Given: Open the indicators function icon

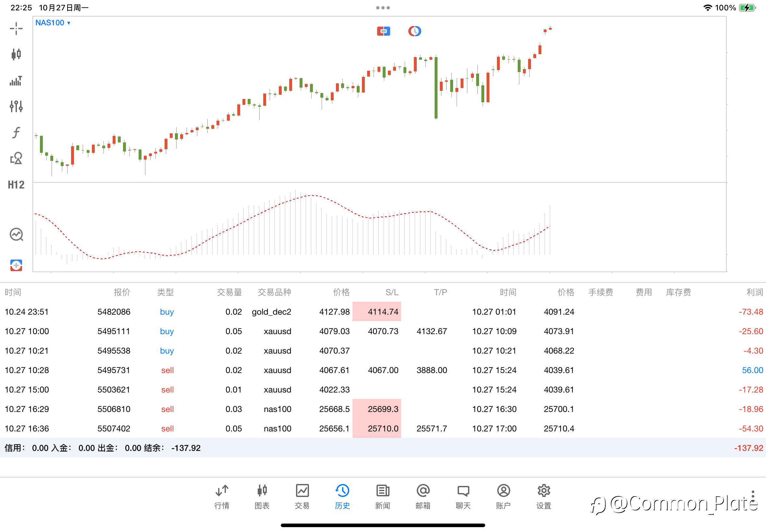Looking at the screenshot, I should [x=16, y=132].
